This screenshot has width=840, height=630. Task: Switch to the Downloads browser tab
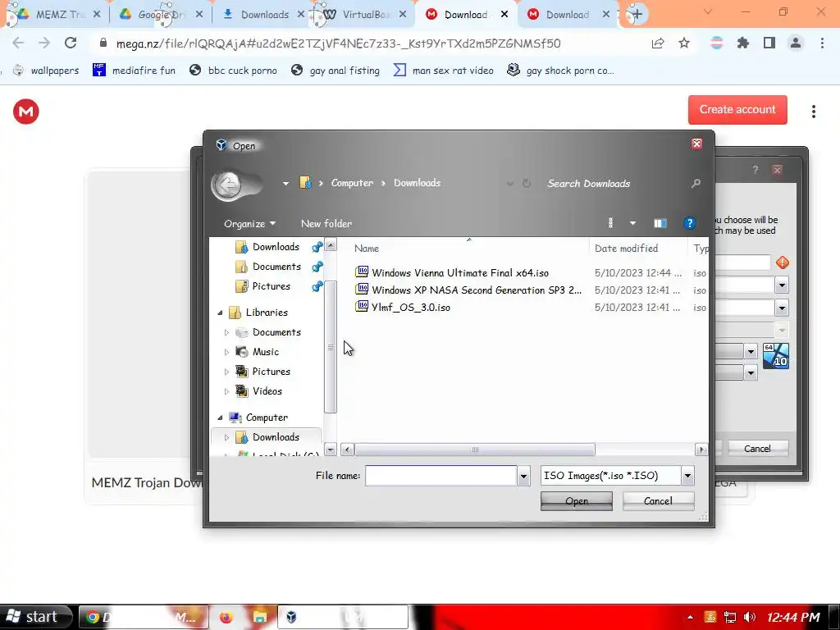coord(263,15)
